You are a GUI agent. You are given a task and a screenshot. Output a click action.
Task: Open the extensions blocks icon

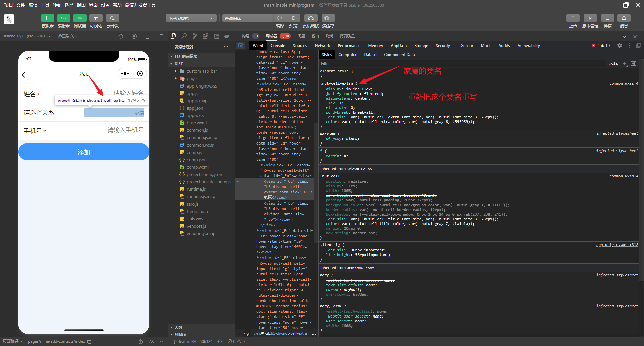coord(206,36)
